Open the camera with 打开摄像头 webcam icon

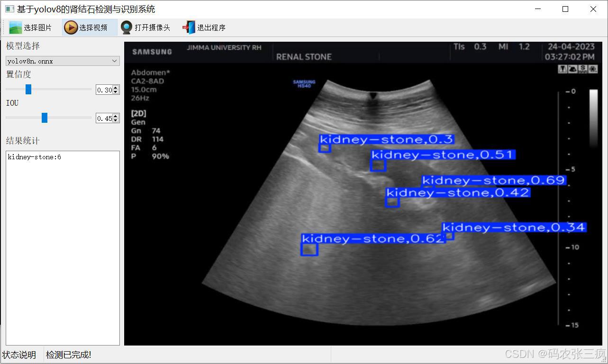pos(127,27)
